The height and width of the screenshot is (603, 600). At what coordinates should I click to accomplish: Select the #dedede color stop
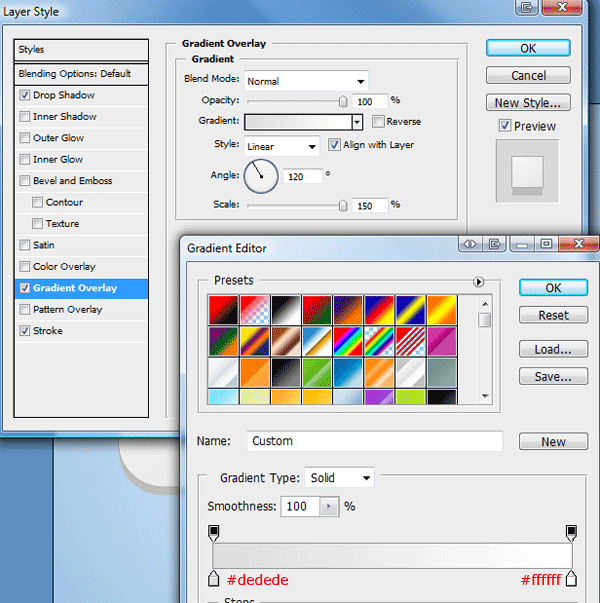click(213, 578)
